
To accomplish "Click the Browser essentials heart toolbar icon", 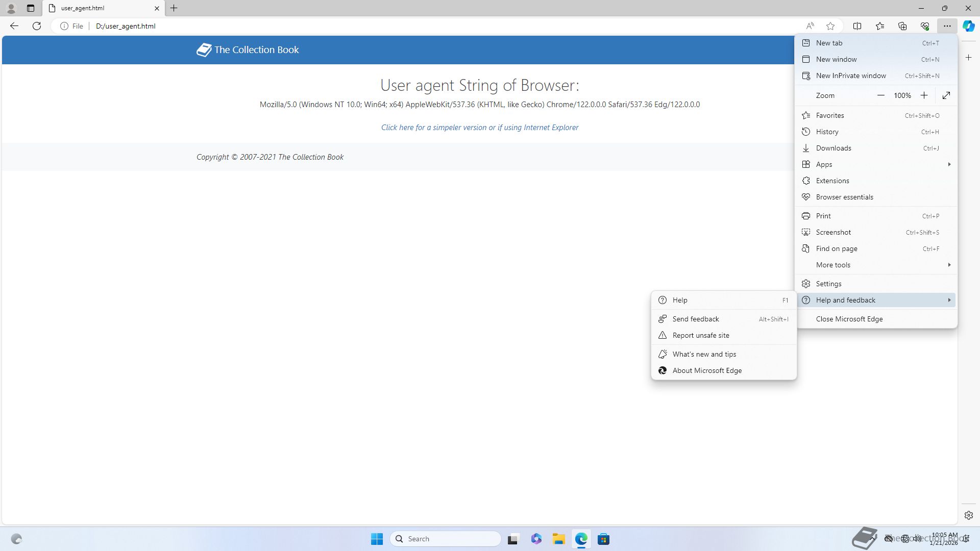I will (x=925, y=26).
